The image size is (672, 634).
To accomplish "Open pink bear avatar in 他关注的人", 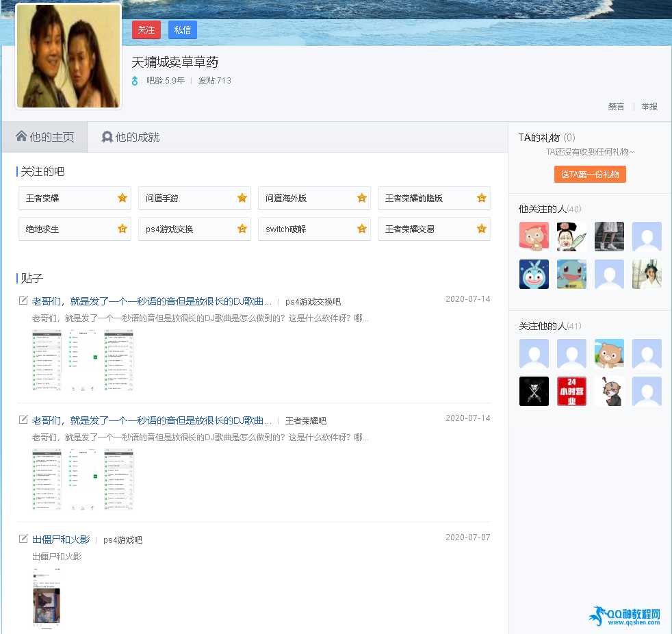I will point(534,236).
